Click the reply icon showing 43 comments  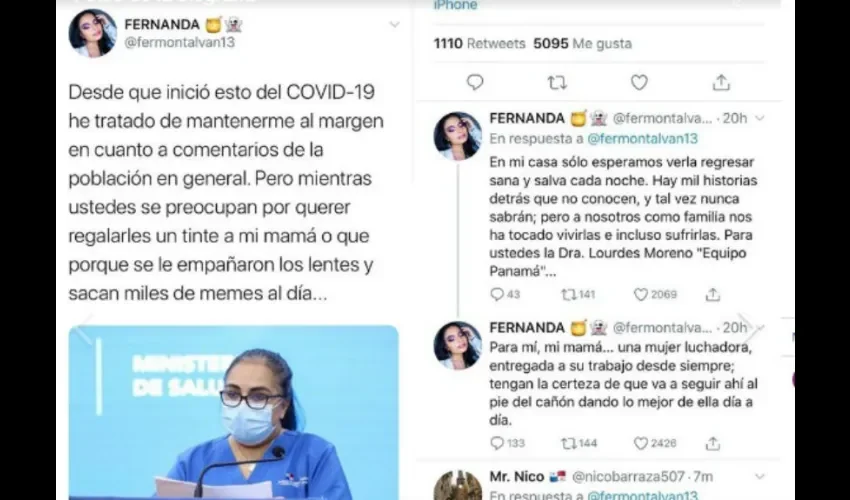497,294
